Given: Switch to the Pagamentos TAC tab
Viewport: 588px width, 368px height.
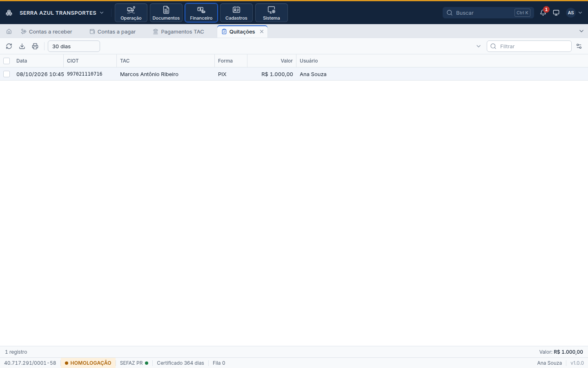Looking at the screenshot, I should point(178,31).
